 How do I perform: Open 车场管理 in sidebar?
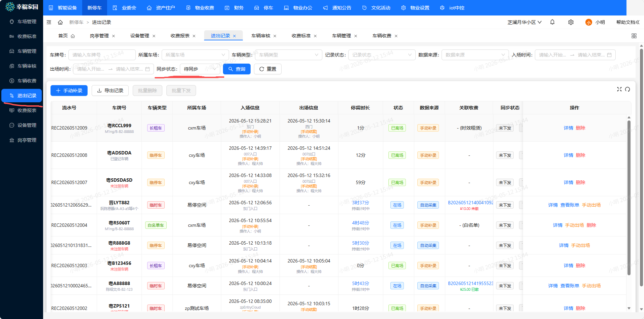click(x=22, y=22)
